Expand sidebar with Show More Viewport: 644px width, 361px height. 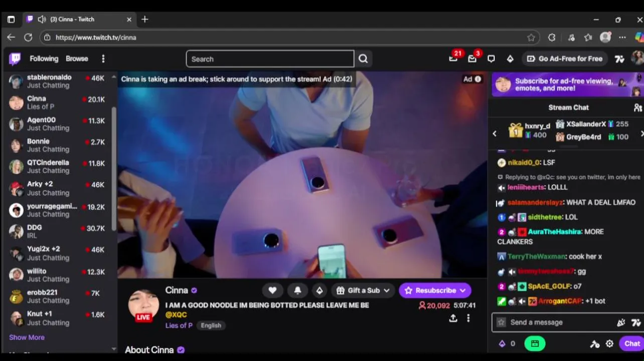27,337
